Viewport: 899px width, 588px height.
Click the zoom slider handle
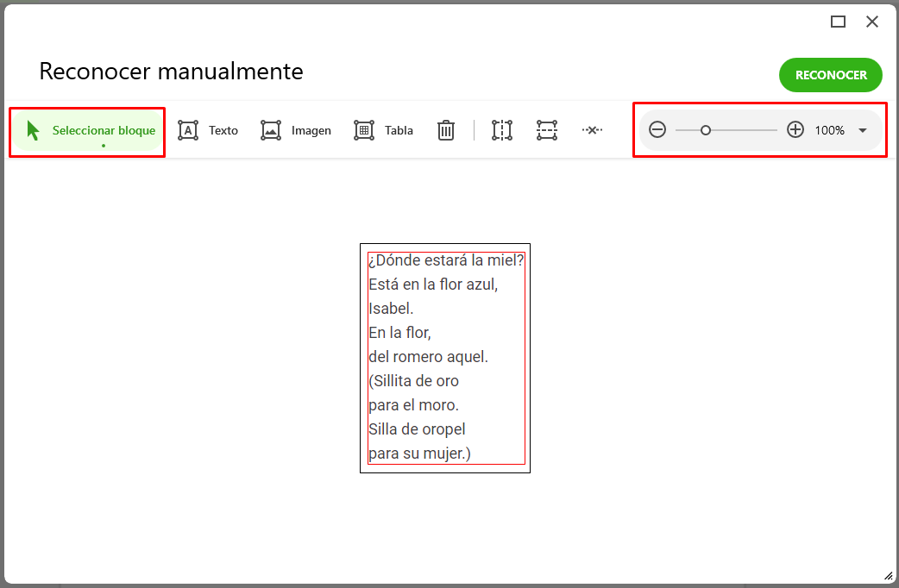[x=706, y=131]
